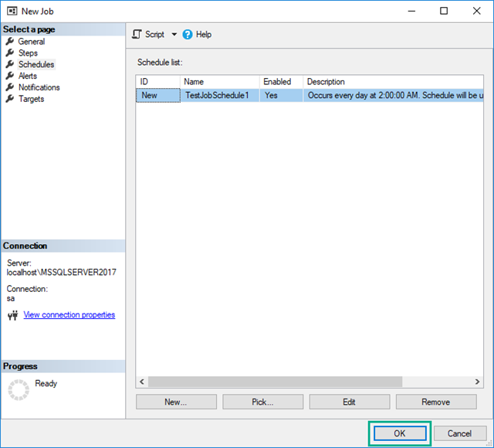Viewport: 494px width, 448px height.
Task: Open the Script dropdown arrow
Action: coord(174,35)
